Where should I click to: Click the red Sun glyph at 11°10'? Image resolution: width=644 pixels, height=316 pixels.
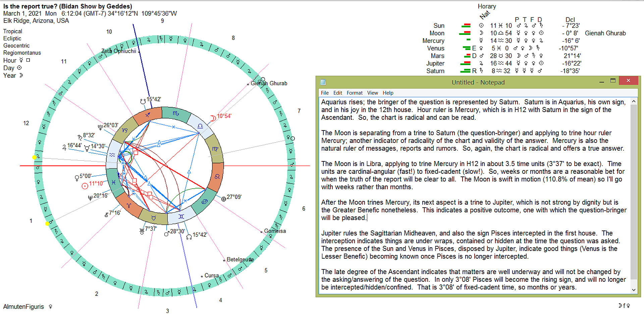(85, 186)
